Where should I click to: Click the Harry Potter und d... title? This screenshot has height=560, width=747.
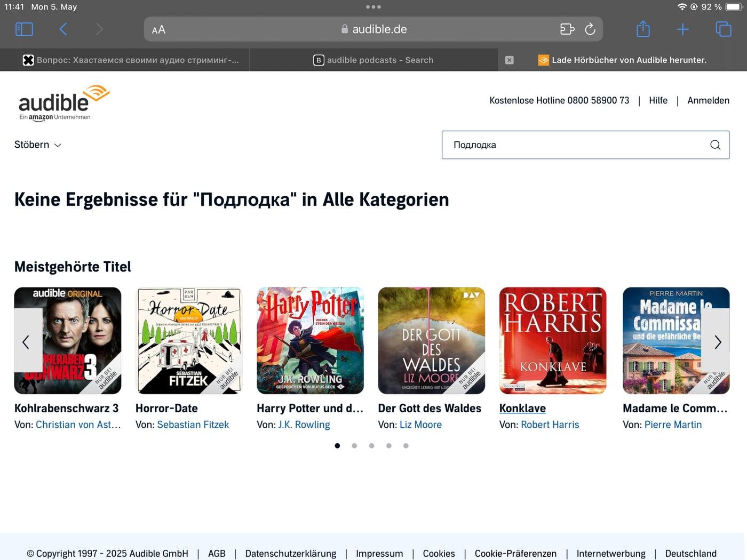point(310,409)
